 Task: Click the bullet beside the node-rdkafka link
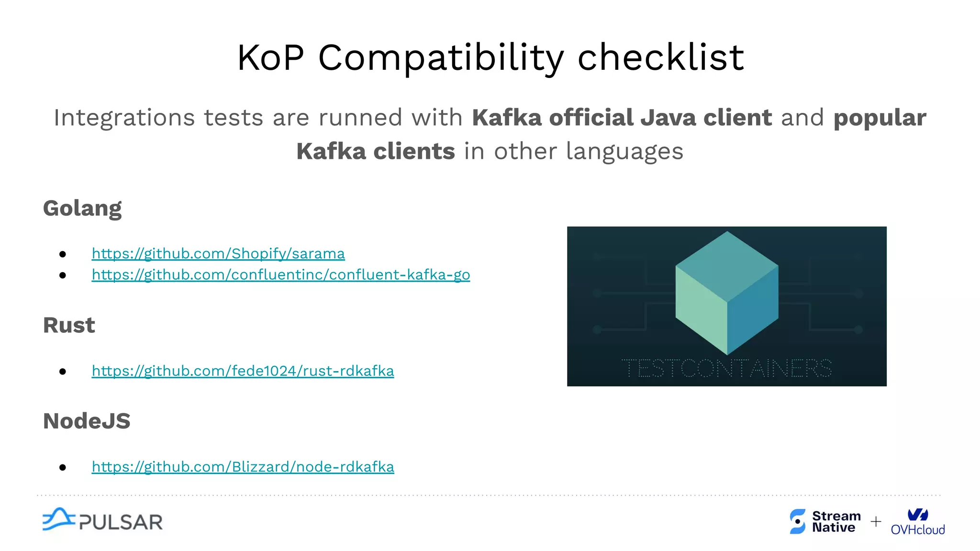63,467
